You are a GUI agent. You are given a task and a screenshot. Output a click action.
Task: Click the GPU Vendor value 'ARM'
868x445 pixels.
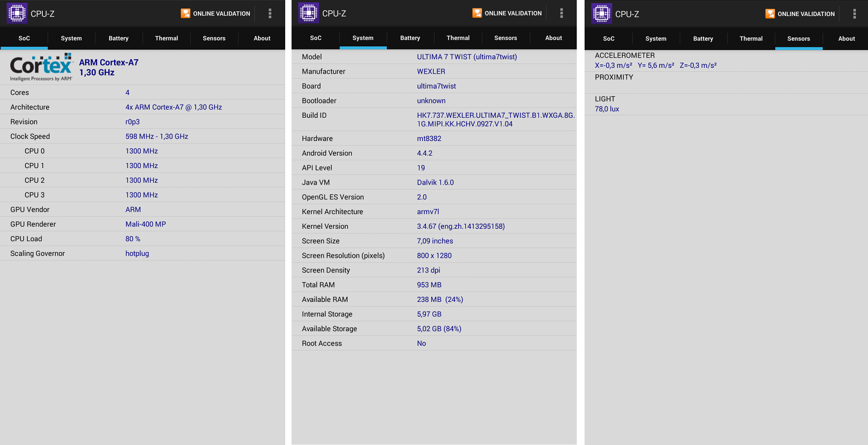(x=133, y=210)
